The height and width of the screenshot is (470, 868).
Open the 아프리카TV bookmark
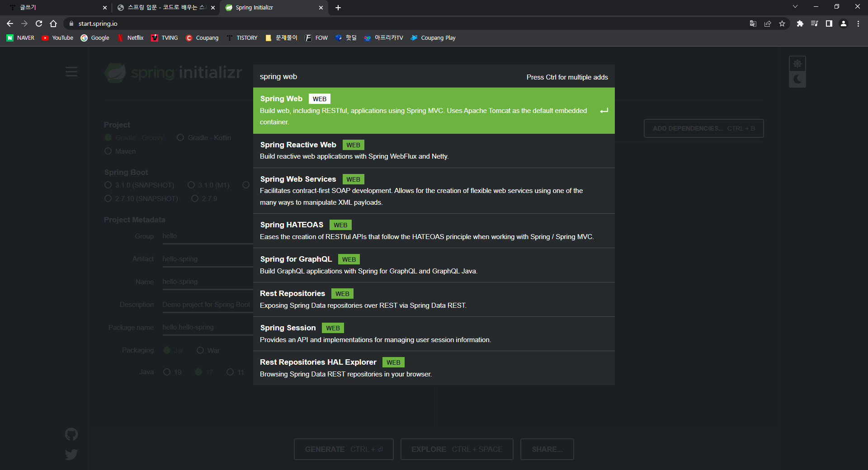coord(383,38)
